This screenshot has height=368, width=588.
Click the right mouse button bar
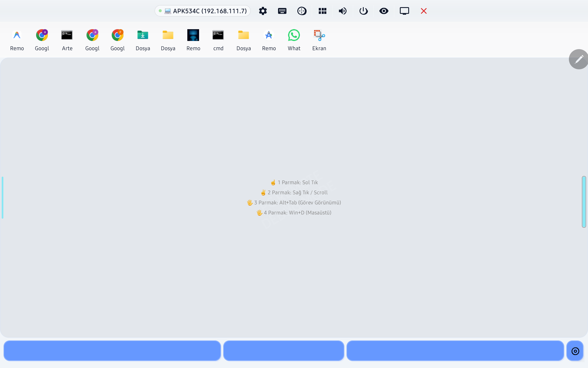tap(455, 351)
